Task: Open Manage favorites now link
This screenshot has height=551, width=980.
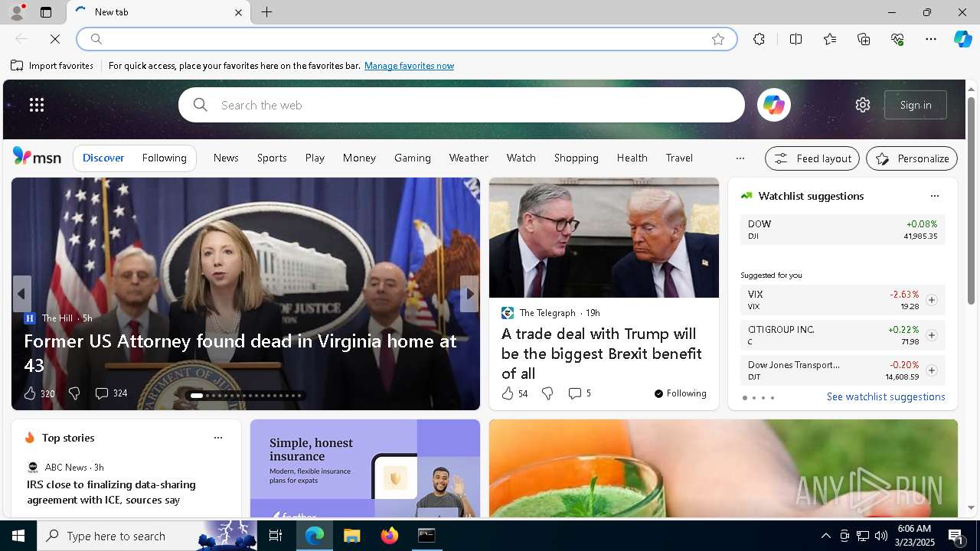Action: point(409,66)
